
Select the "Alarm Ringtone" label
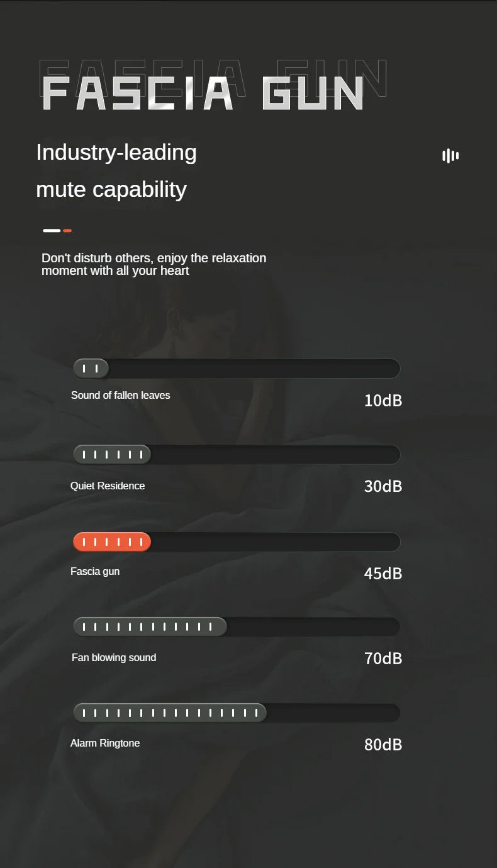coord(105,743)
